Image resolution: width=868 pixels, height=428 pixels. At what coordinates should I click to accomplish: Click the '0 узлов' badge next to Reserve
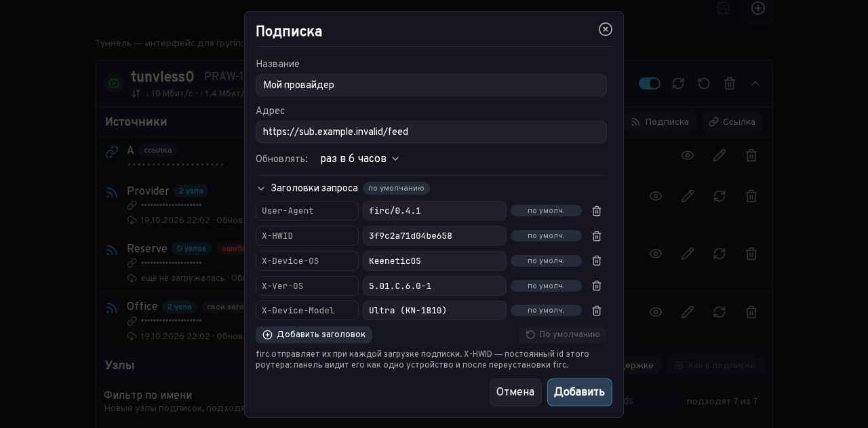191,249
